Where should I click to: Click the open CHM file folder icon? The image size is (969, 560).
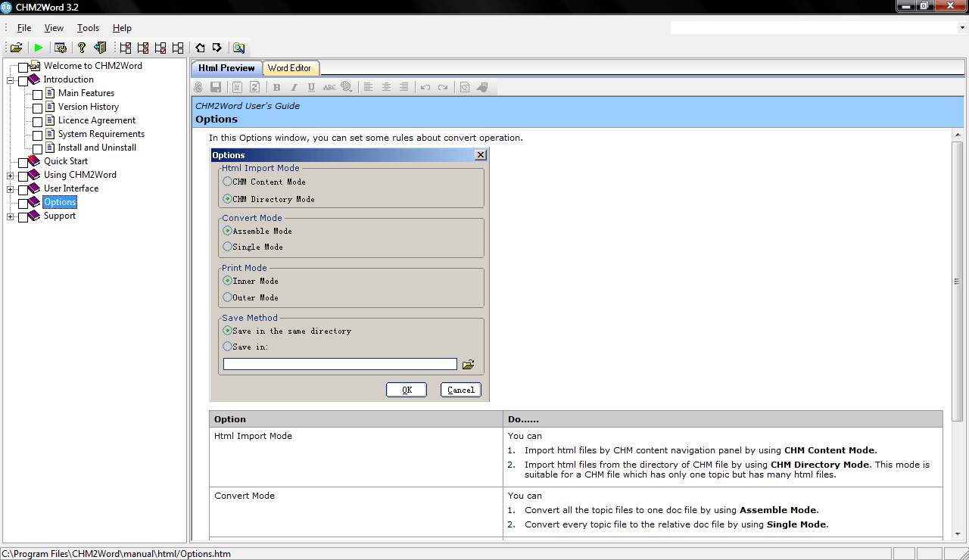point(16,48)
